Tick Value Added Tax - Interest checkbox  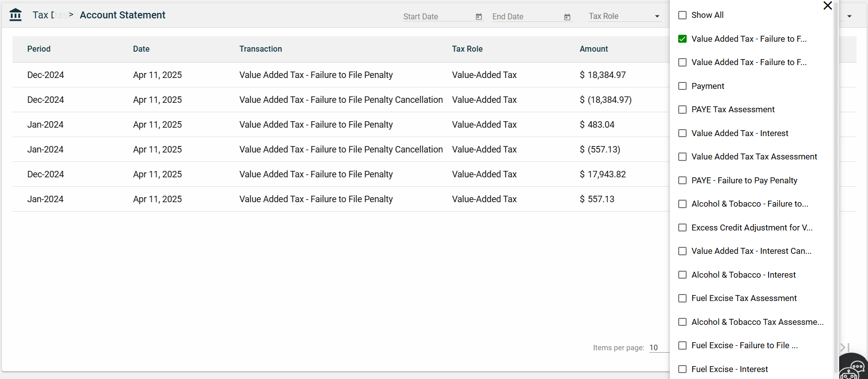pyautogui.click(x=683, y=133)
